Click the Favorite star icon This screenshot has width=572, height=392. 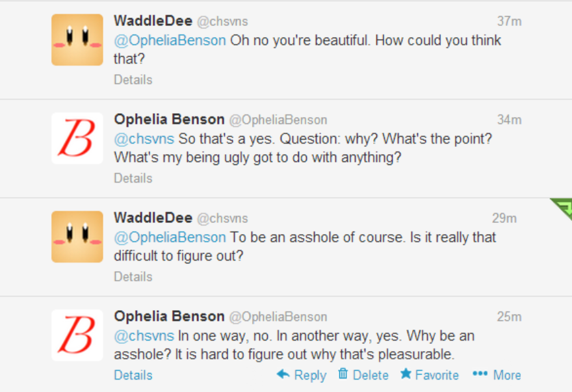coord(406,374)
